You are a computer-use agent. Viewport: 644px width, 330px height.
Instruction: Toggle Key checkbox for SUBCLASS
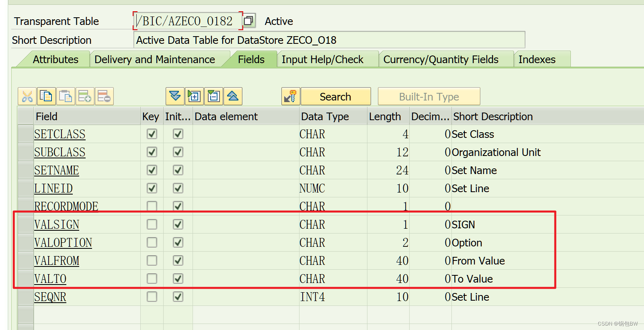(152, 152)
